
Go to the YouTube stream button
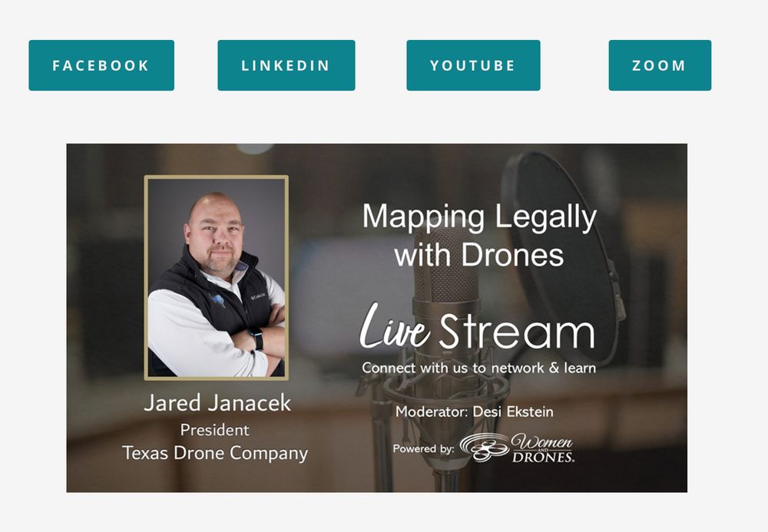pos(473,65)
